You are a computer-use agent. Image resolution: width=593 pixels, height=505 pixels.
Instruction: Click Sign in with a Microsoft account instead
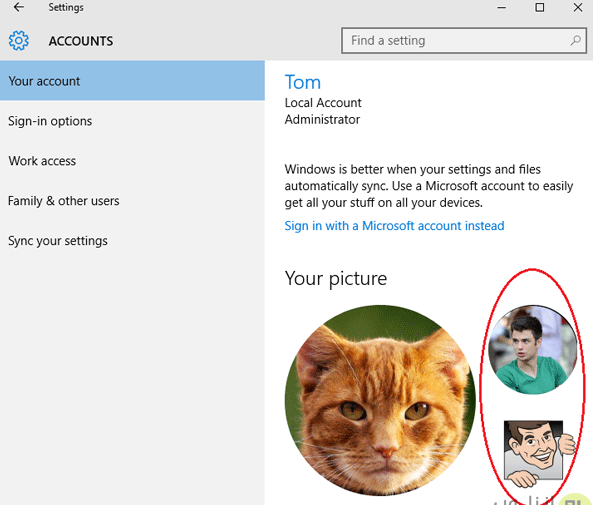pyautogui.click(x=394, y=226)
